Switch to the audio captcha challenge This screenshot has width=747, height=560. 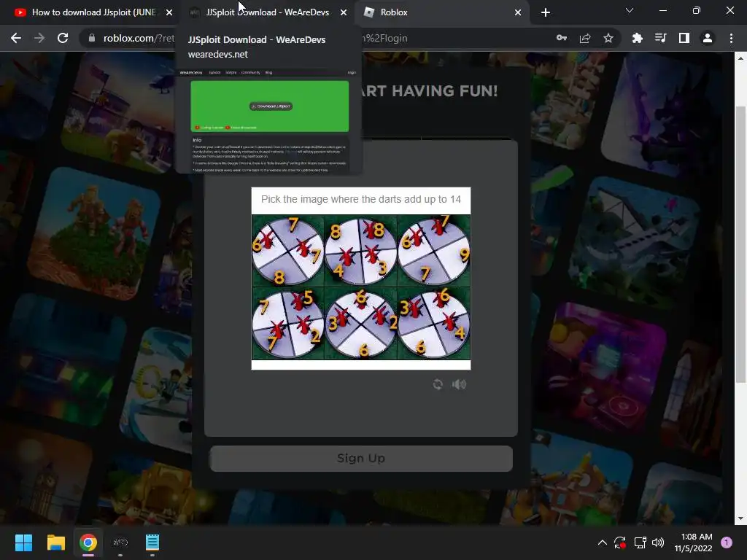(x=459, y=384)
